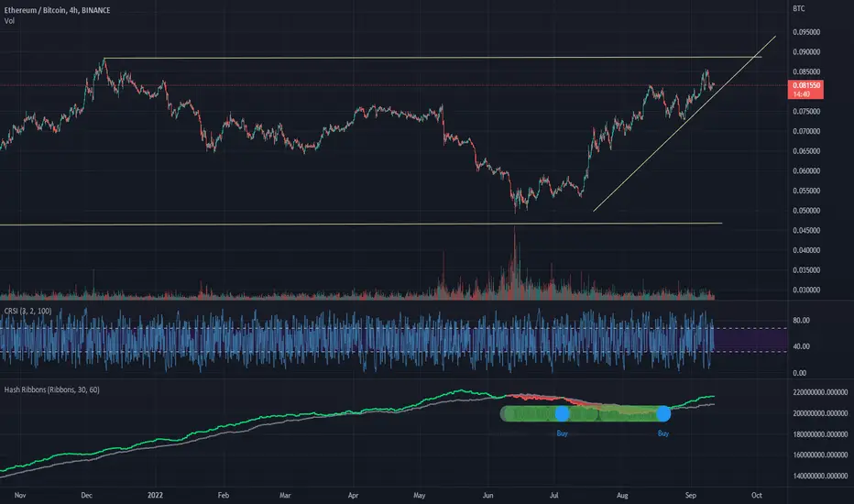854x504 pixels.
Task: Click the 0.060000 price scale label
Action: tap(806, 171)
